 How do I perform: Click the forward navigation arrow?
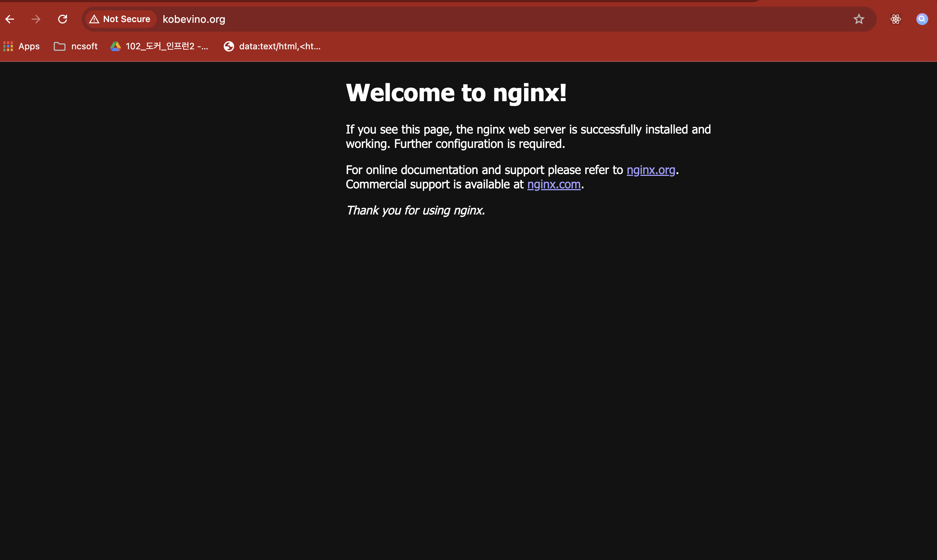pyautogui.click(x=36, y=19)
